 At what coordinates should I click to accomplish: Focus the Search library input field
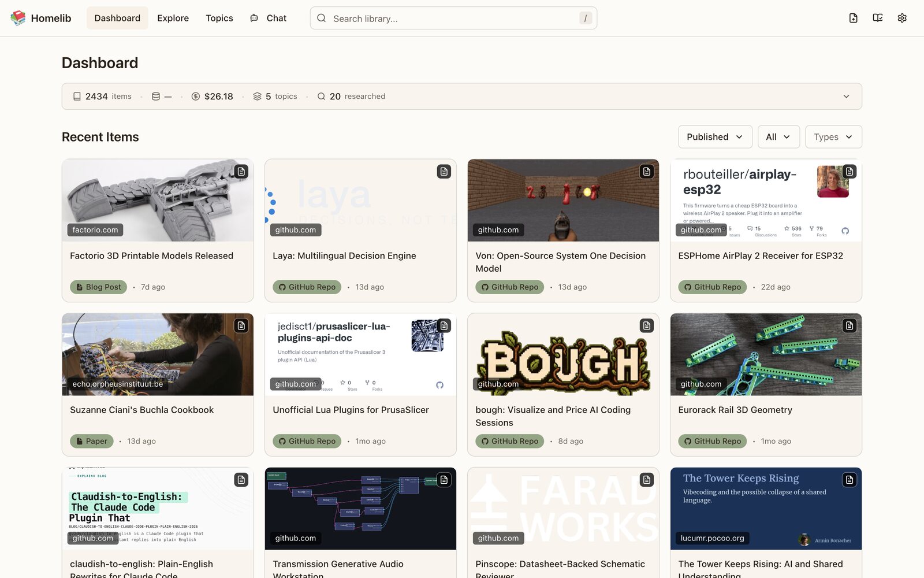[x=453, y=18]
